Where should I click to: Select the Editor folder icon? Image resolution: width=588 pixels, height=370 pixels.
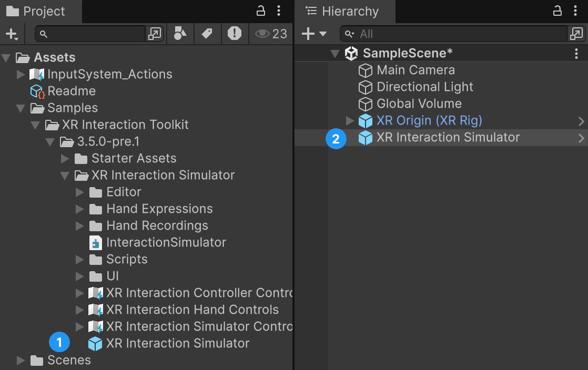pos(96,192)
